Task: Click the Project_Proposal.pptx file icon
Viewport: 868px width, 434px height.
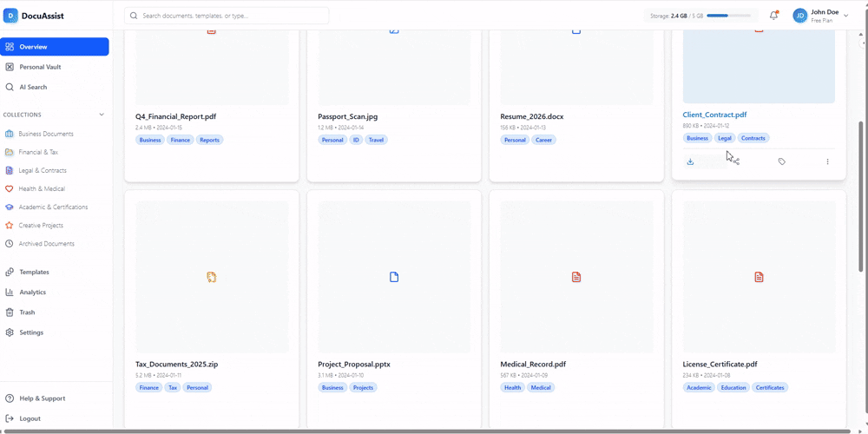Action: click(394, 277)
